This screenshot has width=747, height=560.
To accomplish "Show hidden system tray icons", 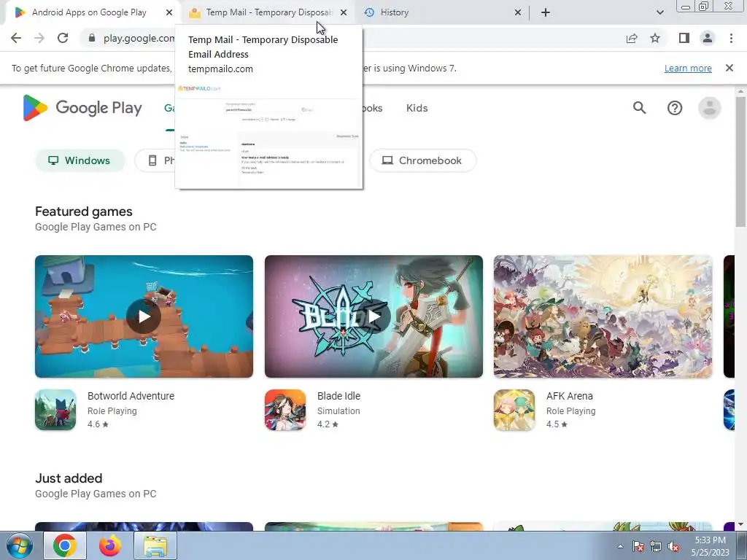I will pyautogui.click(x=620, y=546).
